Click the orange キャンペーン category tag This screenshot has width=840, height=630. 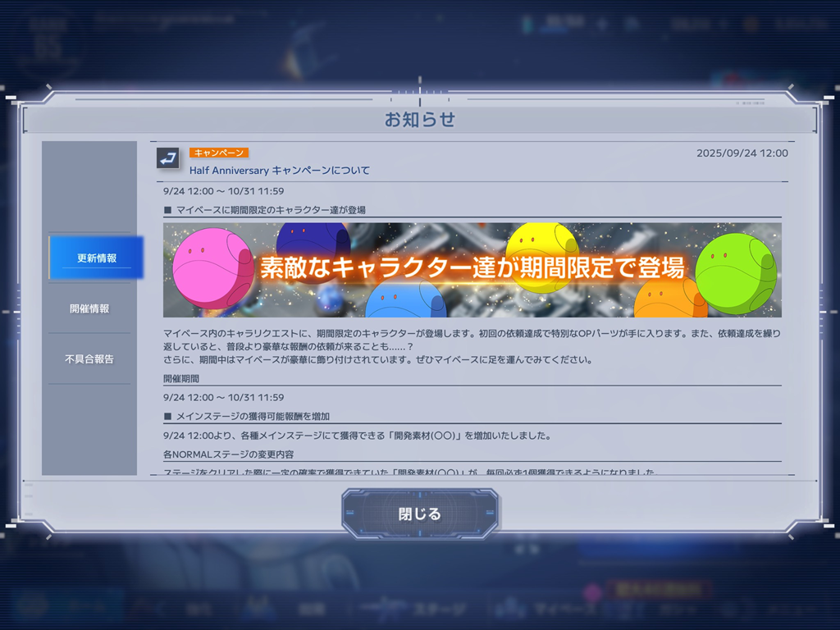tap(218, 153)
